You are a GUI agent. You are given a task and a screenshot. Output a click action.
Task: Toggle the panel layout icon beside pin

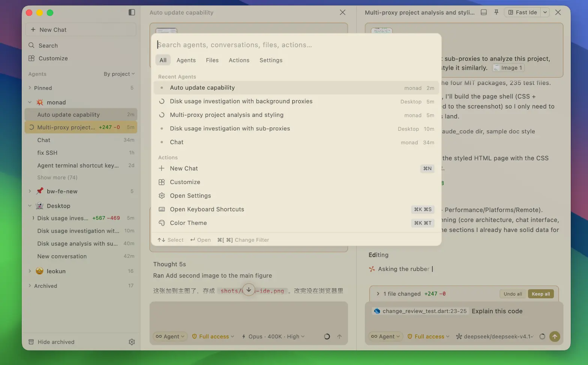tap(484, 12)
